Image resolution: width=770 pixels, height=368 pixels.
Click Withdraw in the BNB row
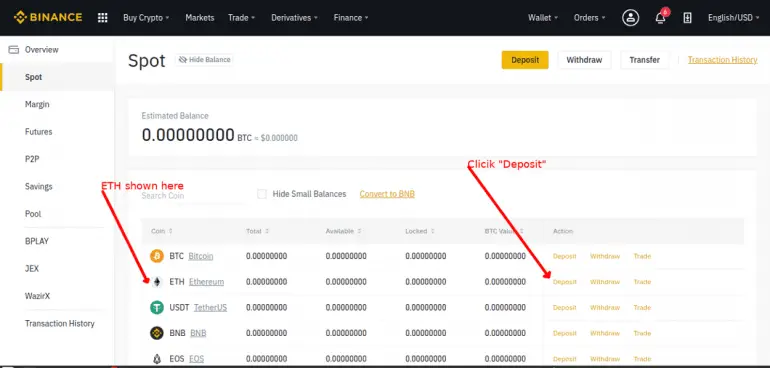point(605,333)
